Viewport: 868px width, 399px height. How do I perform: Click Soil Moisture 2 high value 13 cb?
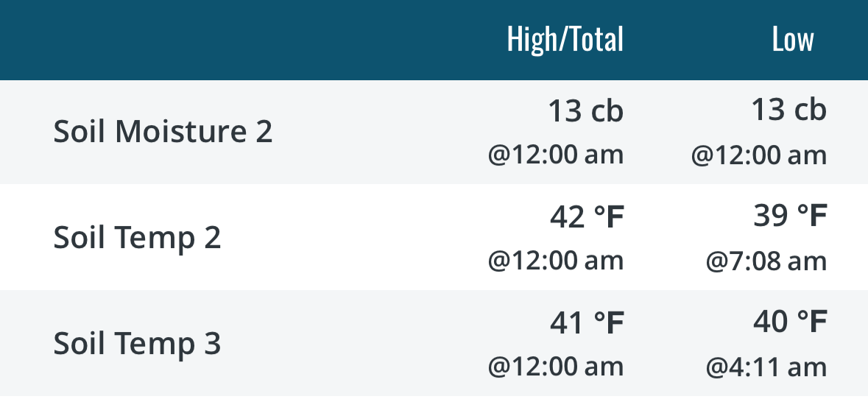[x=586, y=110]
